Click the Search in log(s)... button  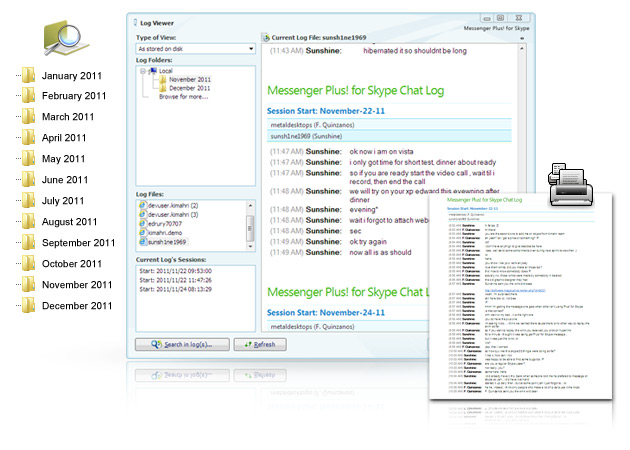[x=182, y=344]
